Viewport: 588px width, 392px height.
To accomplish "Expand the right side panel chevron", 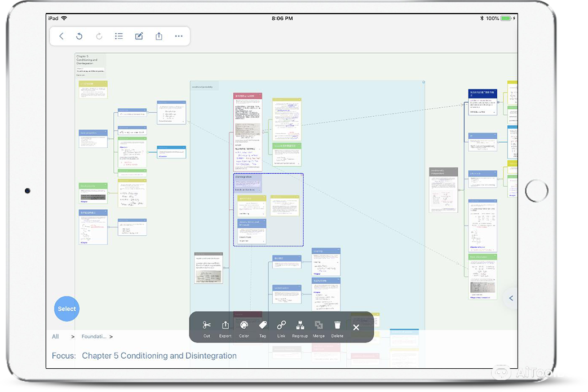I will tap(511, 298).
